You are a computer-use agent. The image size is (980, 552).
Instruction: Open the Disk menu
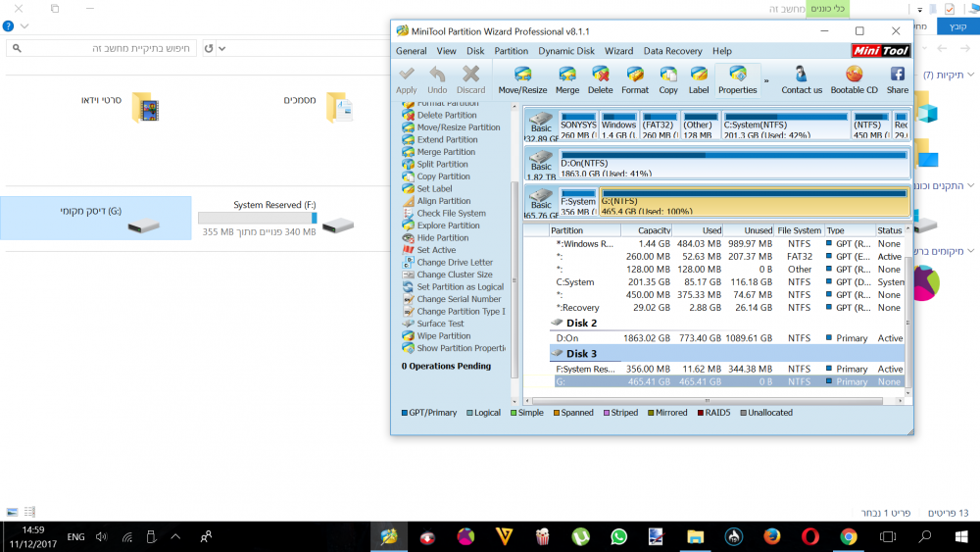pos(475,51)
